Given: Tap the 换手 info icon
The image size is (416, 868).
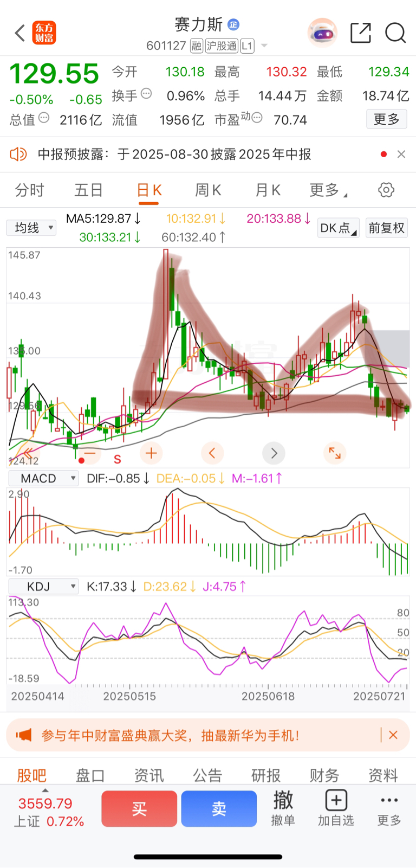Looking at the screenshot, I should click(x=146, y=94).
